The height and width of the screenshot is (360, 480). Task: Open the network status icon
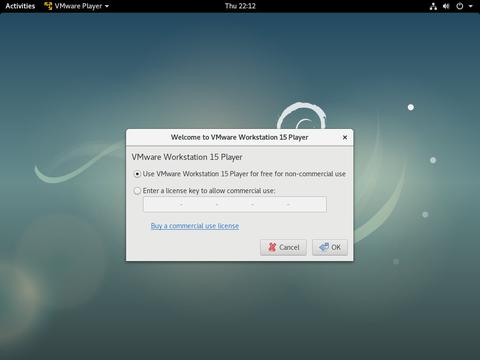(x=433, y=6)
